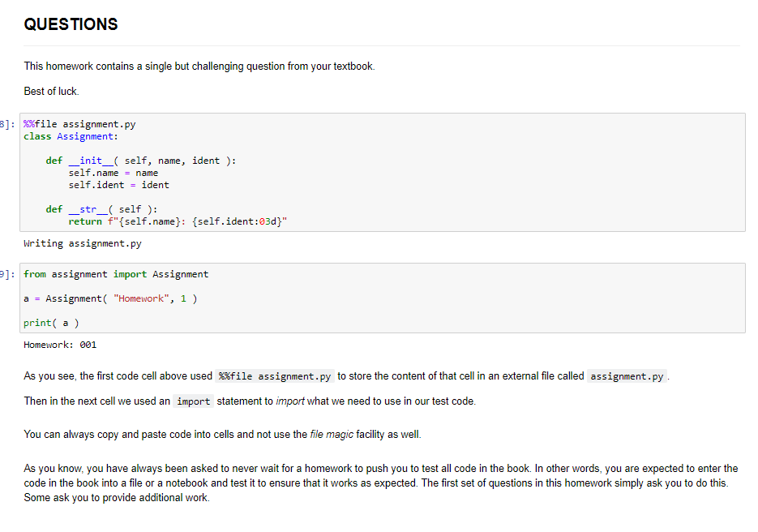
Task: Click the print( a ) statement
Action: point(50,322)
